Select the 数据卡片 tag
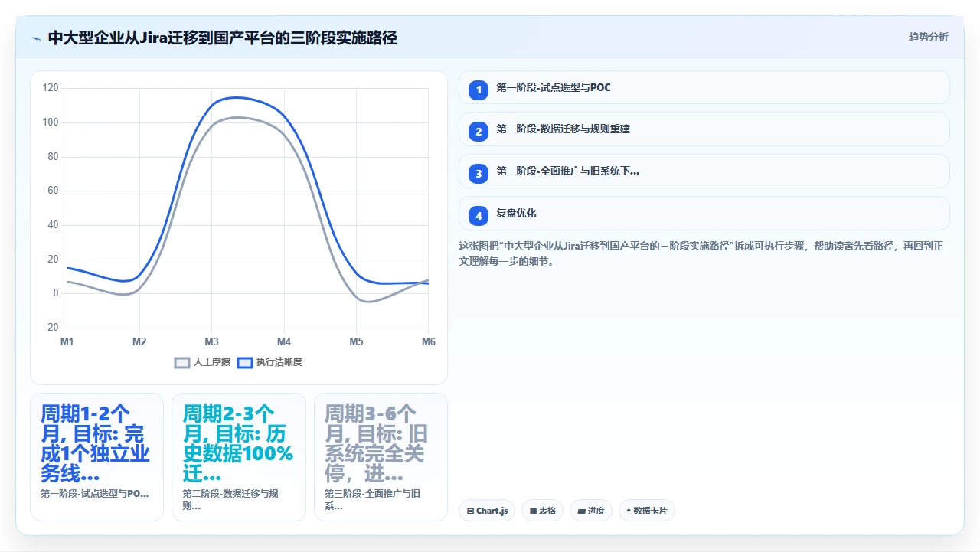980x552 pixels. point(647,511)
